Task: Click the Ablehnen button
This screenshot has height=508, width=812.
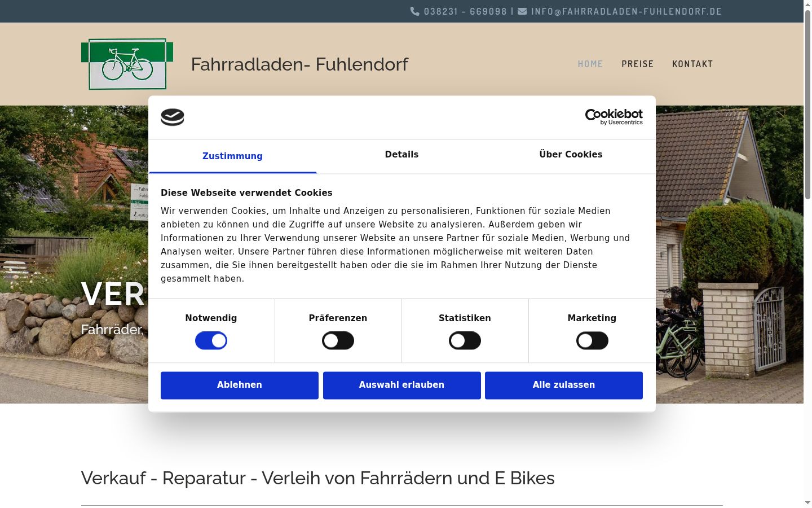Action: click(240, 385)
